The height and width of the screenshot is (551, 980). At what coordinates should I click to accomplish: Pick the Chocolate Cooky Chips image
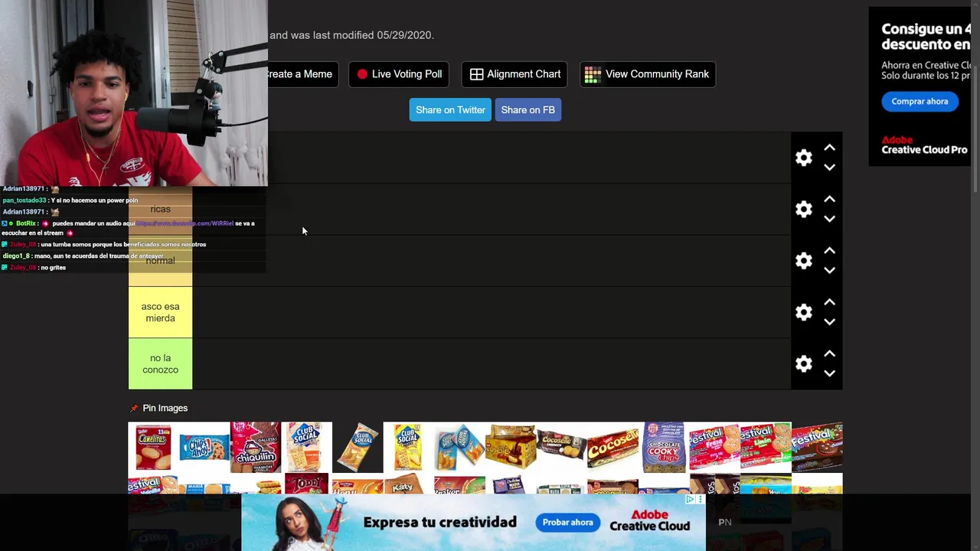pos(664,447)
